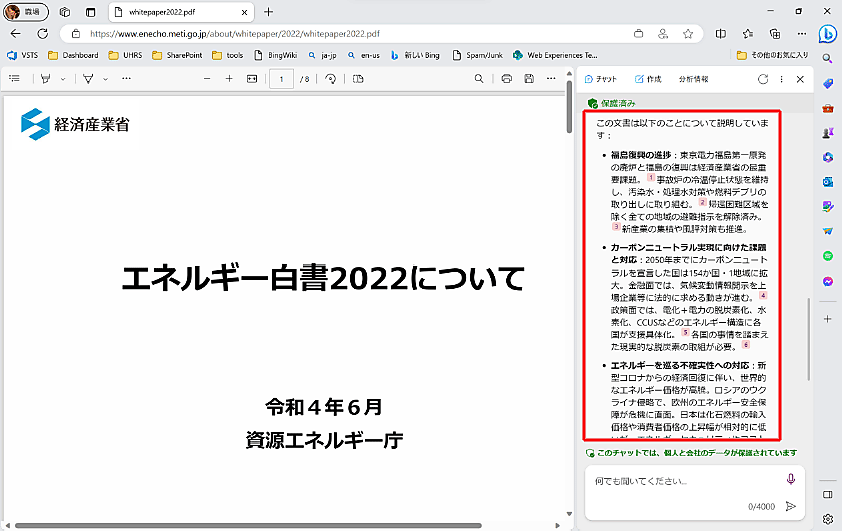Click the microphone icon in chat input
This screenshot has height=531, width=842.
(x=791, y=479)
